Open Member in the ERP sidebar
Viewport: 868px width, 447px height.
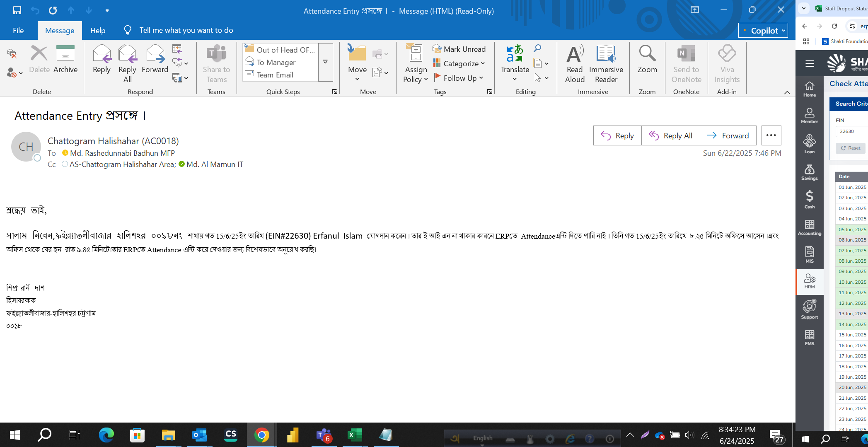pos(809,116)
